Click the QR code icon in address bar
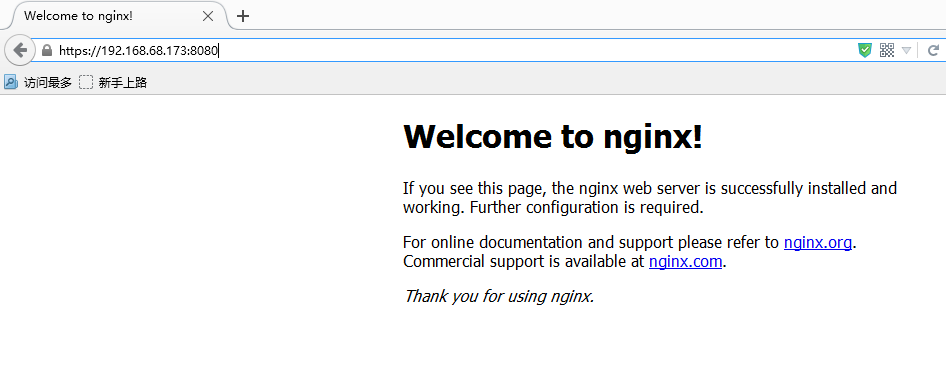 886,51
